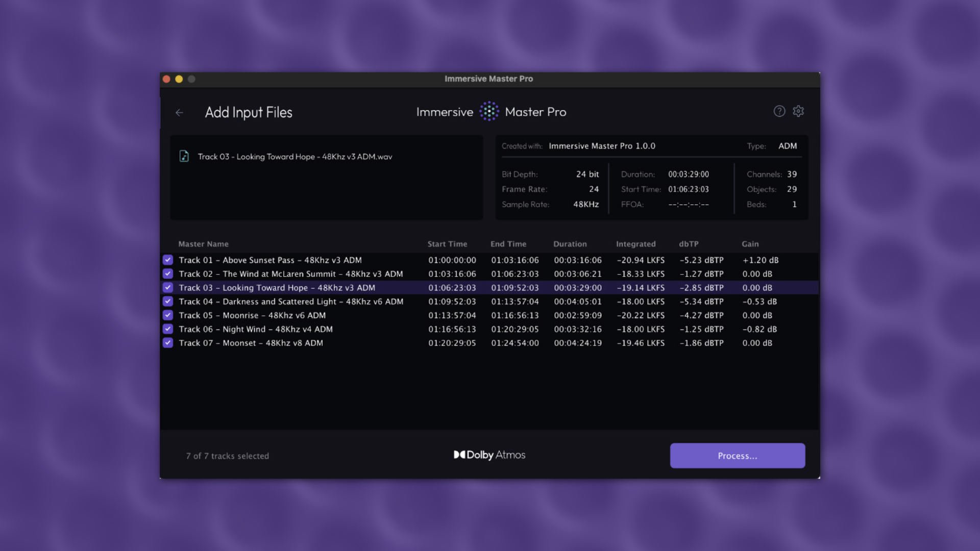This screenshot has height=551, width=980.
Task: Click the Dolby Atmos logo
Action: (x=489, y=455)
